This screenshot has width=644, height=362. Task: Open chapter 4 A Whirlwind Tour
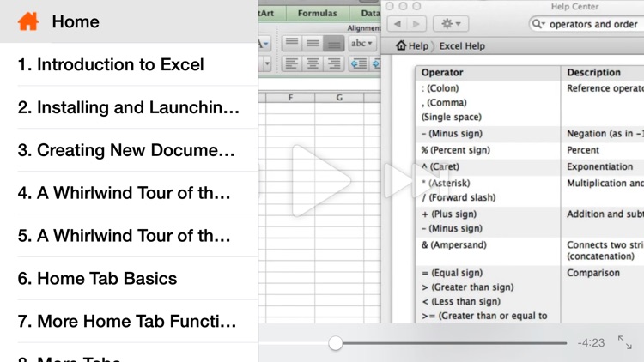click(129, 192)
